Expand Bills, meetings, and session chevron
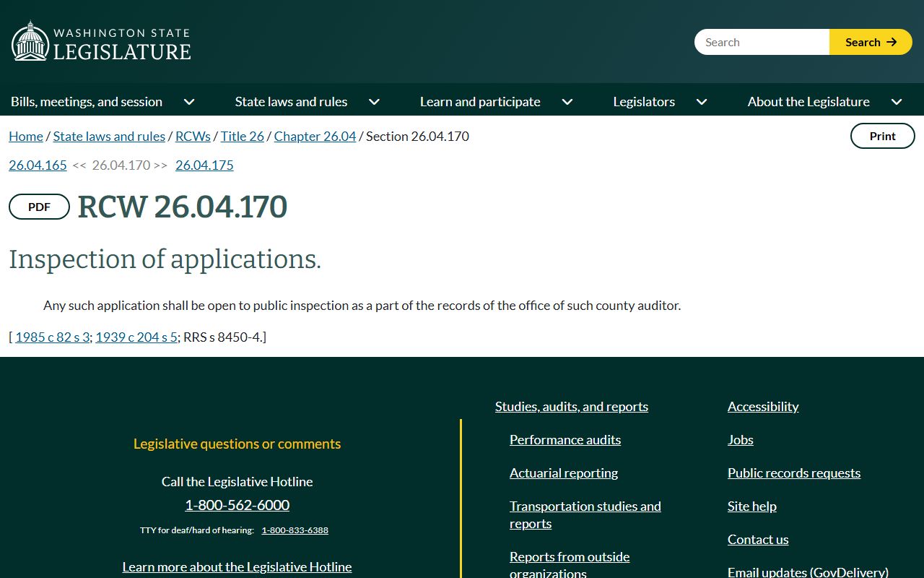Screen dimensions: 924x578 pyautogui.click(x=189, y=102)
